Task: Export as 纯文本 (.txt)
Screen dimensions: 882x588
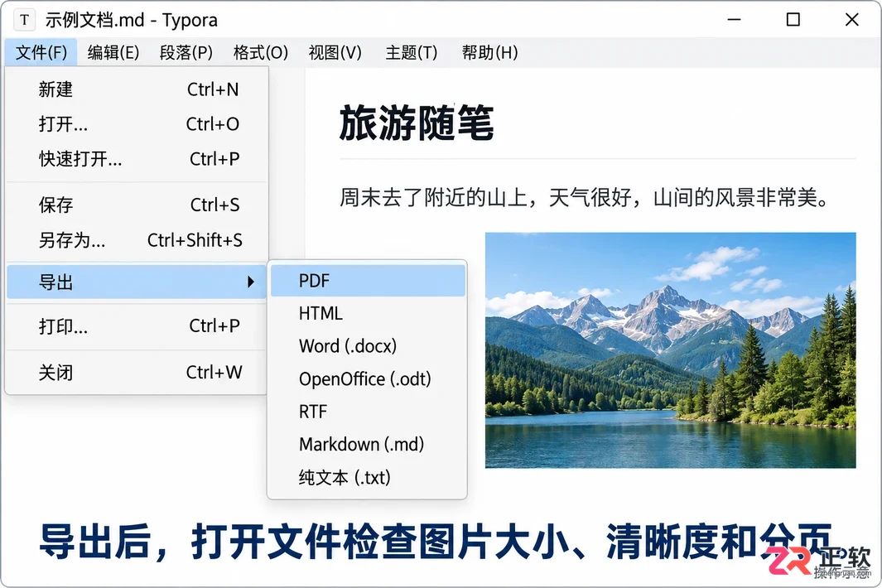Action: [368, 477]
